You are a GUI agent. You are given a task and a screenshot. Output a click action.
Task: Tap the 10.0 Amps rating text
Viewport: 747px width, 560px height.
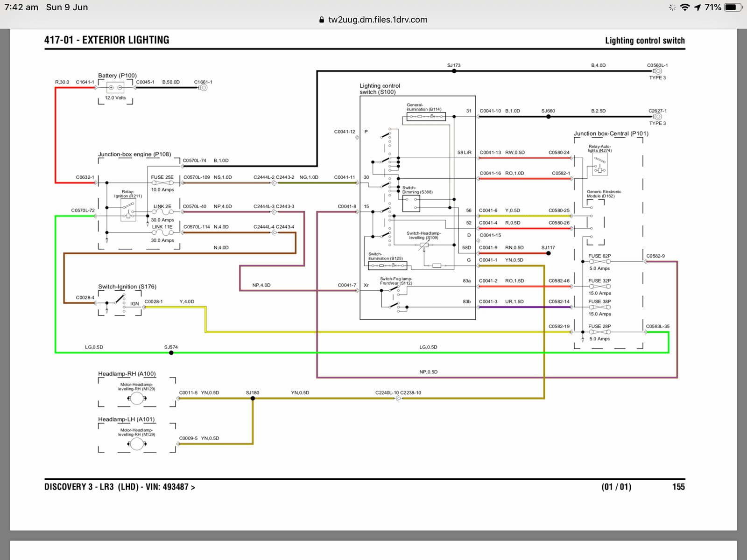[x=162, y=190]
